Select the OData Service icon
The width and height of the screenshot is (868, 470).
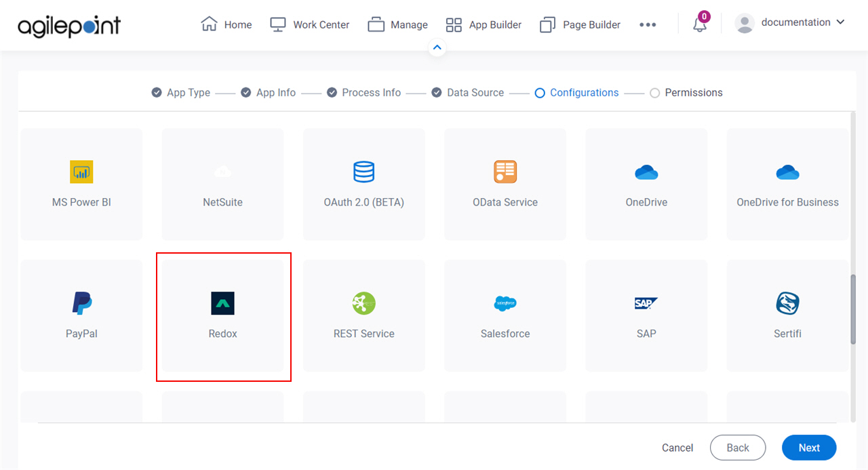click(x=505, y=172)
